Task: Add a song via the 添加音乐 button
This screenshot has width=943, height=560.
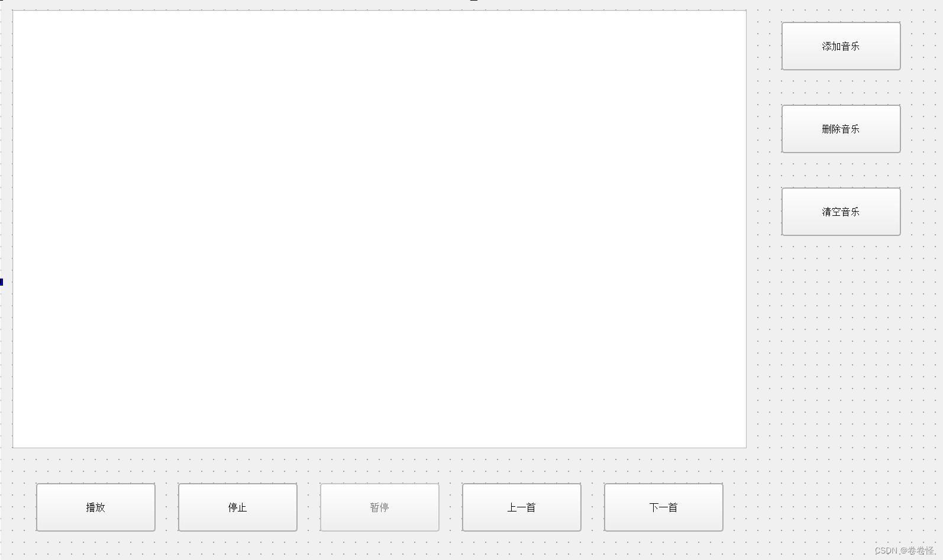Action: pyautogui.click(x=841, y=46)
